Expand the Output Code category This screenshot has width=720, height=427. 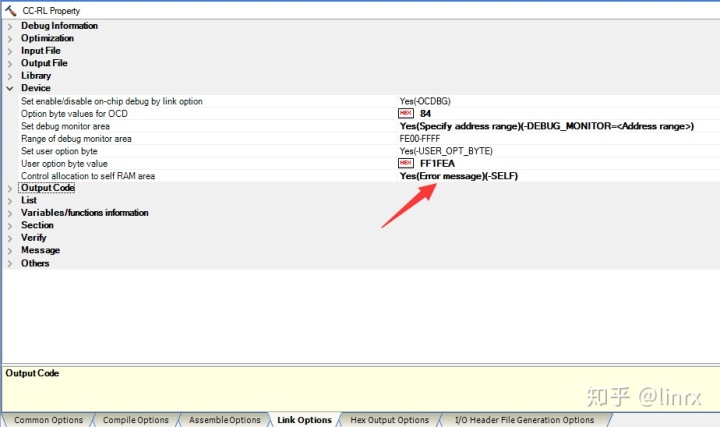pyautogui.click(x=10, y=188)
